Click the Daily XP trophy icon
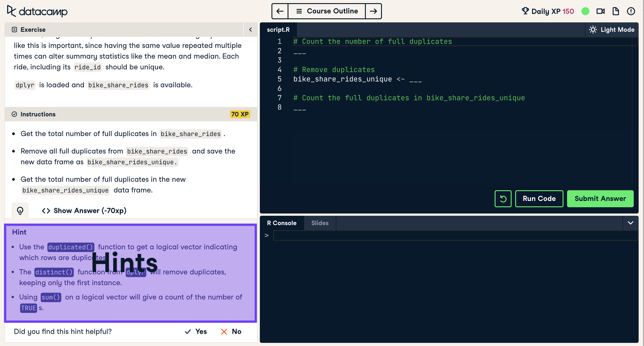This screenshot has width=644, height=346. click(x=525, y=11)
